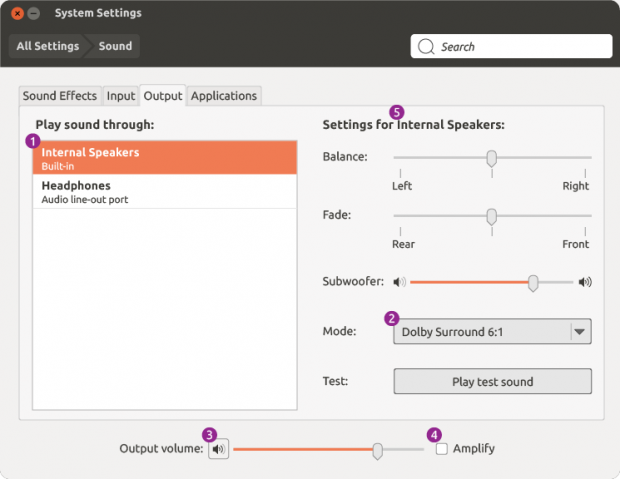The height and width of the screenshot is (479, 620).
Task: Click the Sound breadcrumb button
Action: [x=115, y=46]
